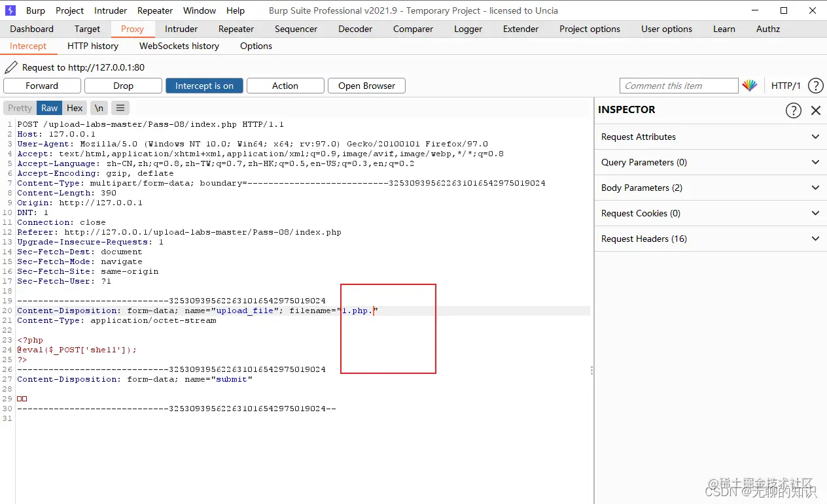The width and height of the screenshot is (827, 504).
Task: Expand Request Cookies (0) section
Action: point(711,213)
